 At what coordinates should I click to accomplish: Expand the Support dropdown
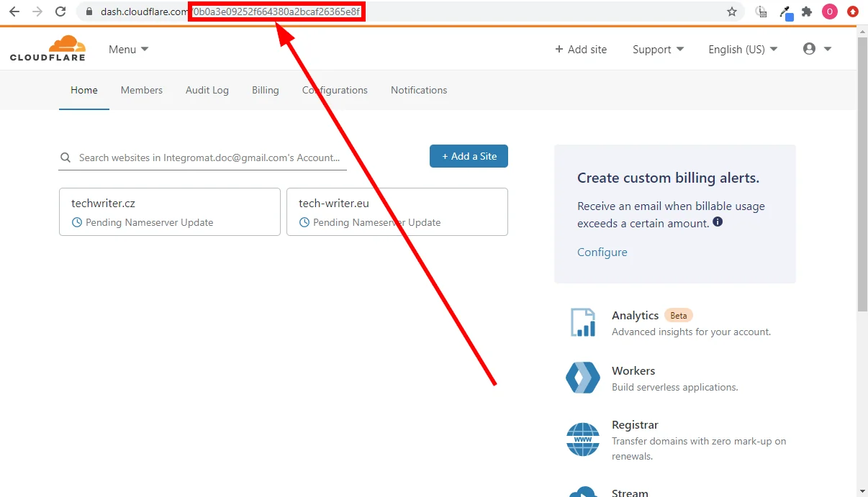point(658,49)
